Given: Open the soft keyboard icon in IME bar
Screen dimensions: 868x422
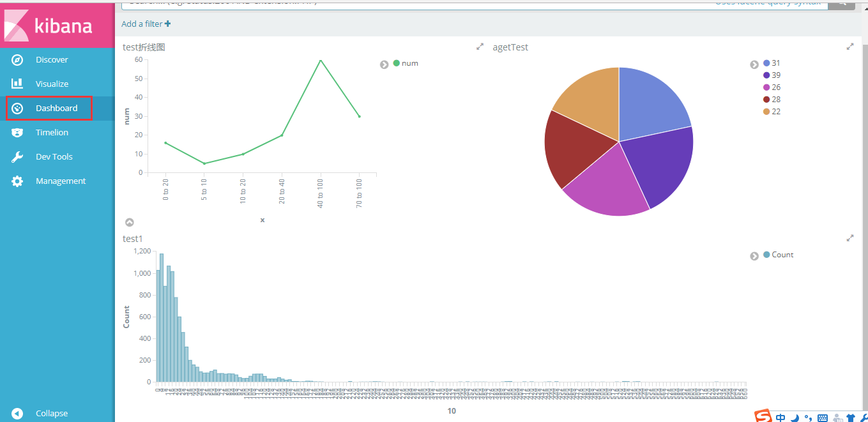Looking at the screenshot, I should [x=823, y=418].
